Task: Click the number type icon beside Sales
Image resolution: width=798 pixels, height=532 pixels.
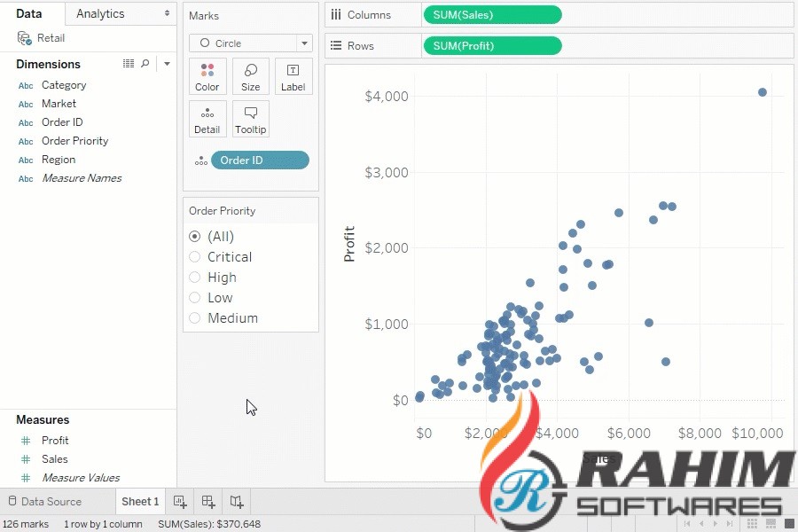Action: (x=26, y=459)
